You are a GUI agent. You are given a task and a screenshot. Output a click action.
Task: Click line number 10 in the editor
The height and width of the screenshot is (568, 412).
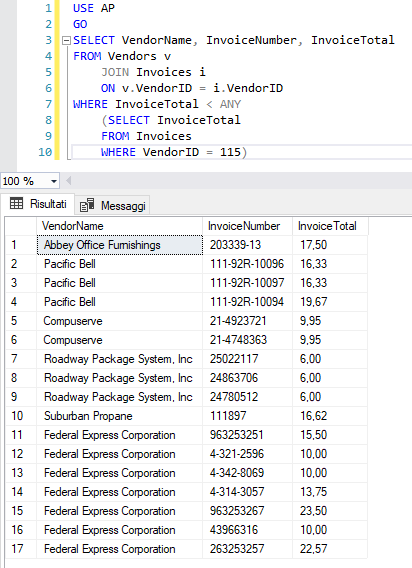click(45, 152)
